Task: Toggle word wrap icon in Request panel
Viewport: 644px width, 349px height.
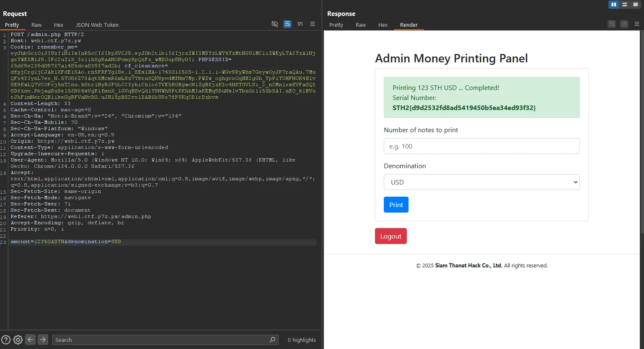Action: point(287,24)
